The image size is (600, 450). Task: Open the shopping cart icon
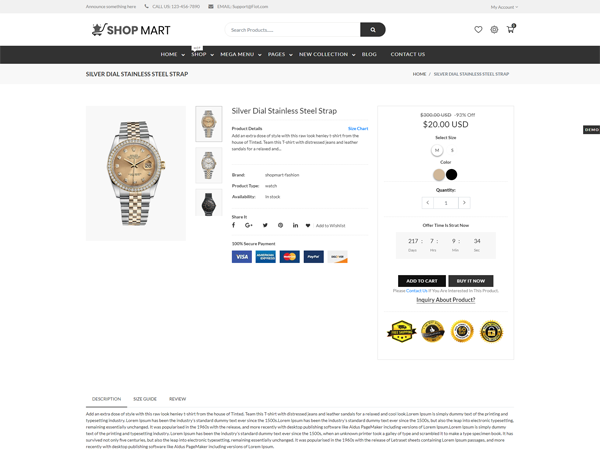510,29
